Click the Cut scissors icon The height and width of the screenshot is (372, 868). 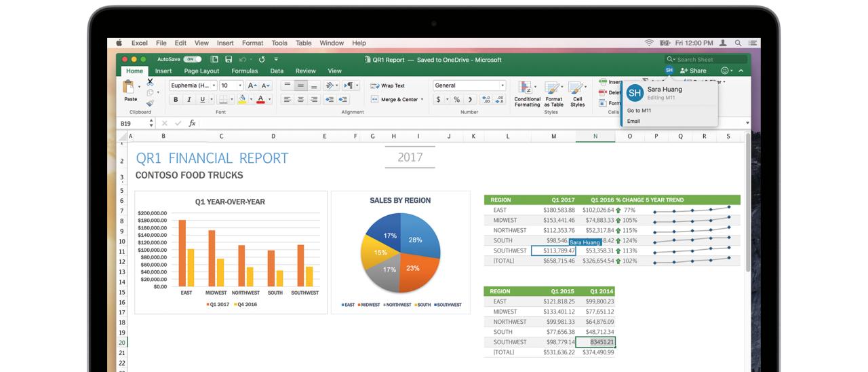(150, 81)
